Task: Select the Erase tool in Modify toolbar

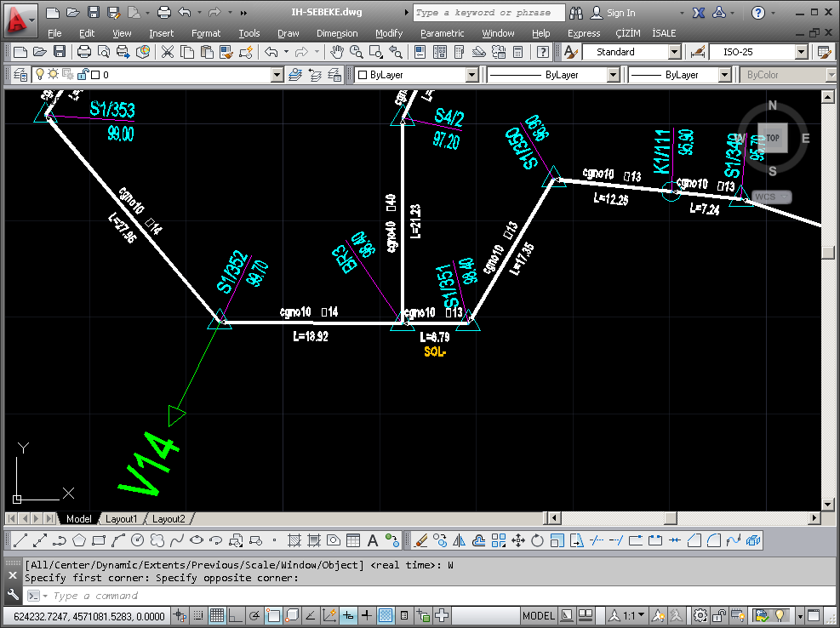Action: (420, 540)
